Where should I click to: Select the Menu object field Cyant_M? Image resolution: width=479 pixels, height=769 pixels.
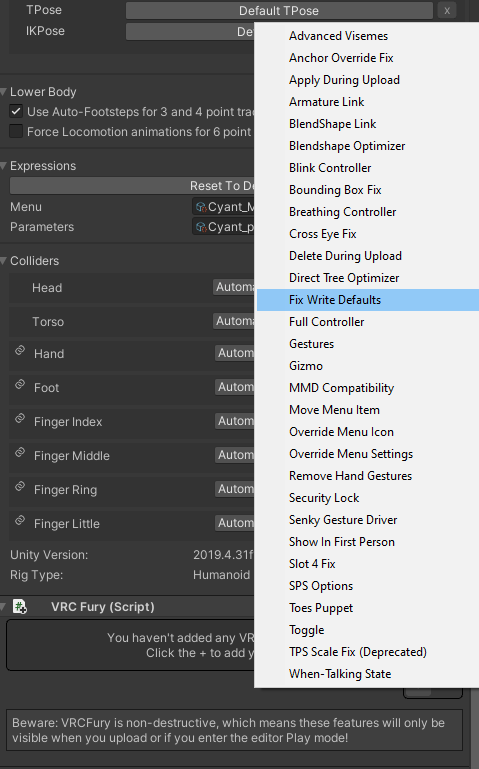pos(224,207)
